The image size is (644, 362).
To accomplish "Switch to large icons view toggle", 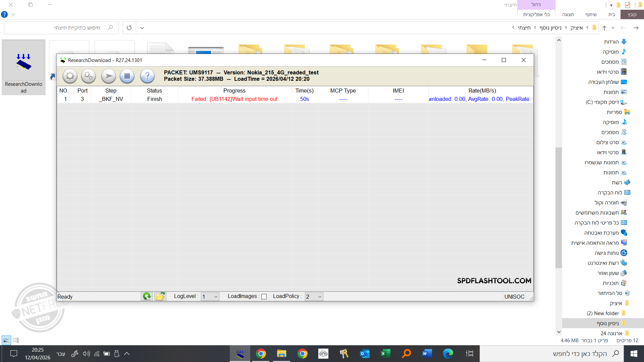I will (6, 341).
